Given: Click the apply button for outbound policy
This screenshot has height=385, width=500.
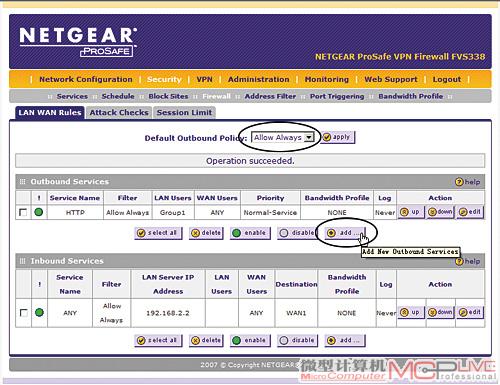Looking at the screenshot, I should pos(338,137).
